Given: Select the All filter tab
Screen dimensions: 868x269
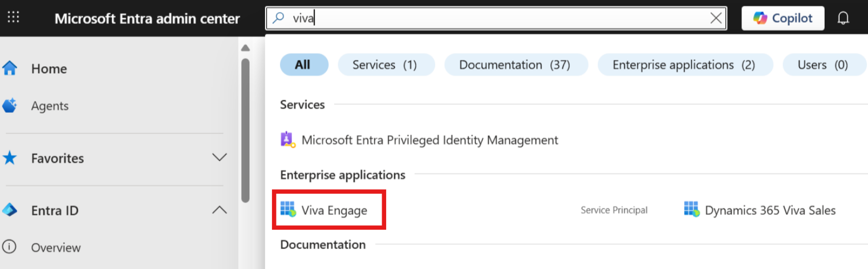Looking at the screenshot, I should pos(303,65).
